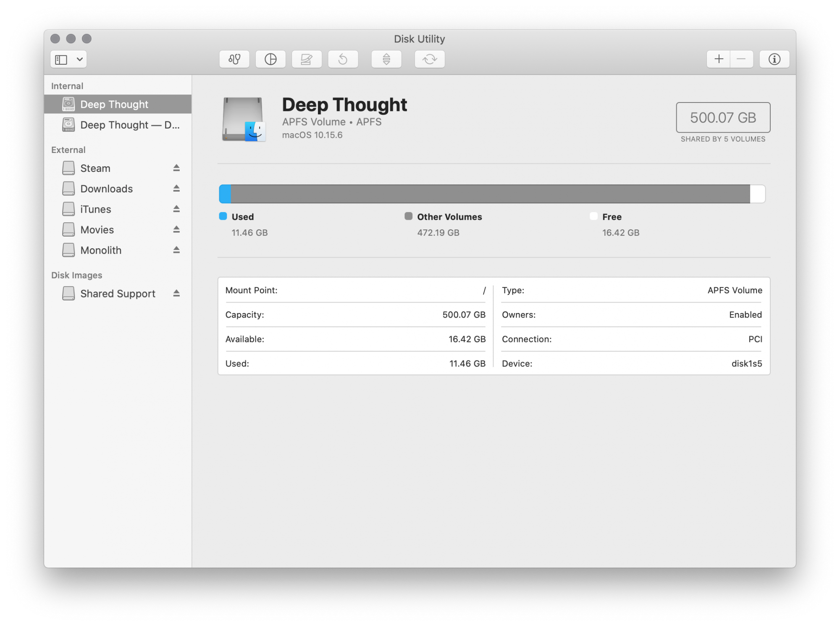The image size is (840, 626).
Task: Open the Partition tool
Action: pos(270,59)
